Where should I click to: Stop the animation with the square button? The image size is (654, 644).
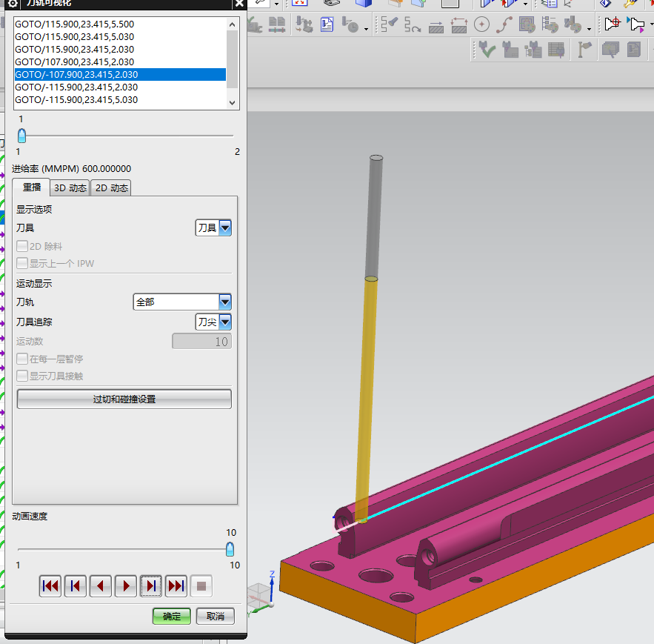pos(201,586)
